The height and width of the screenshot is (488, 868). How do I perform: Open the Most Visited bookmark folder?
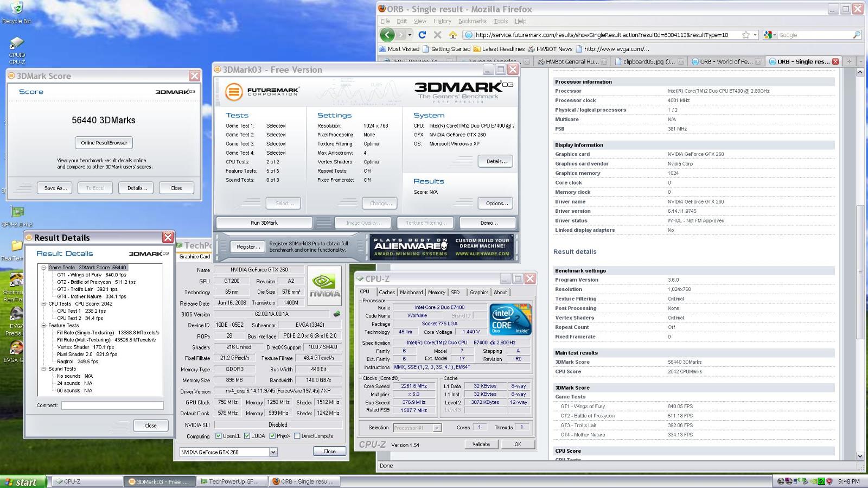[400, 49]
